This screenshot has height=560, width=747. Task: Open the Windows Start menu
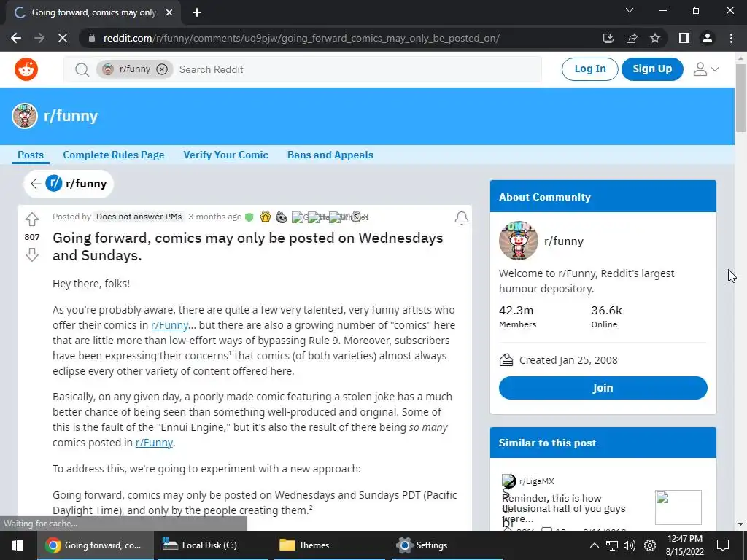(18, 545)
